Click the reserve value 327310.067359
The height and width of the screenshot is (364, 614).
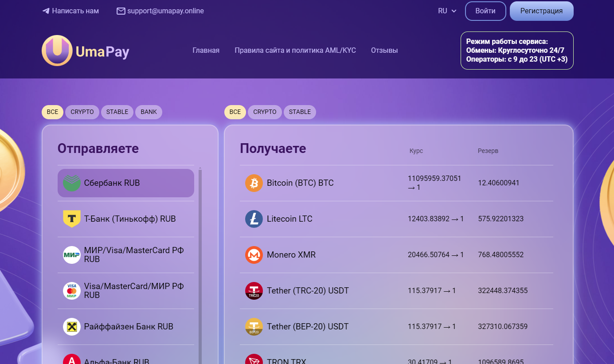coord(503,327)
